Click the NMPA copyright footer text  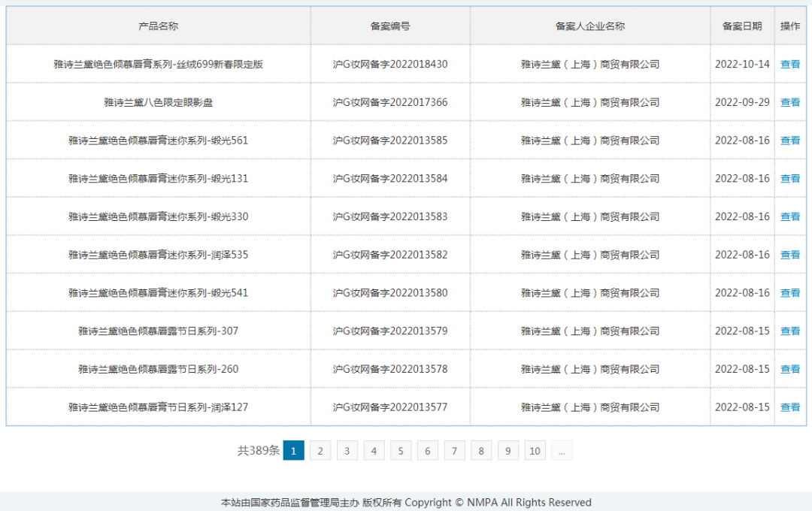coord(406,502)
